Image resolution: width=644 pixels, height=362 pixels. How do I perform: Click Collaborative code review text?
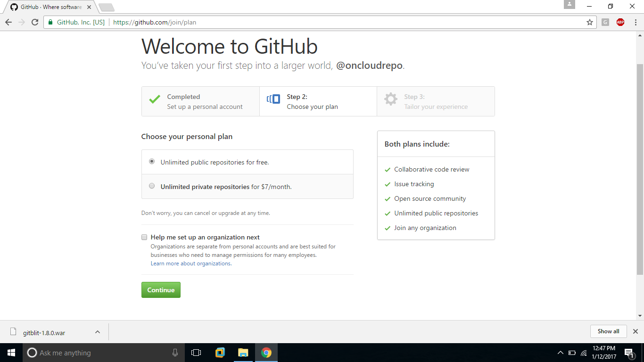pos(432,169)
